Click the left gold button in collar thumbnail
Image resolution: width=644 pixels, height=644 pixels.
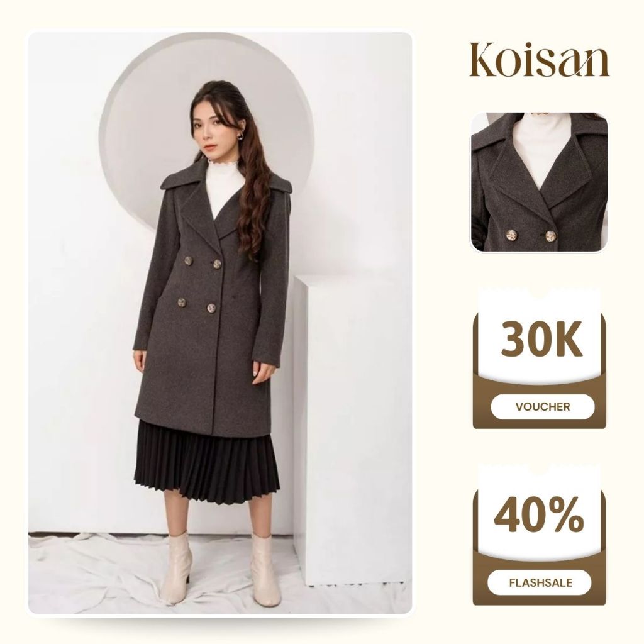click(x=511, y=235)
